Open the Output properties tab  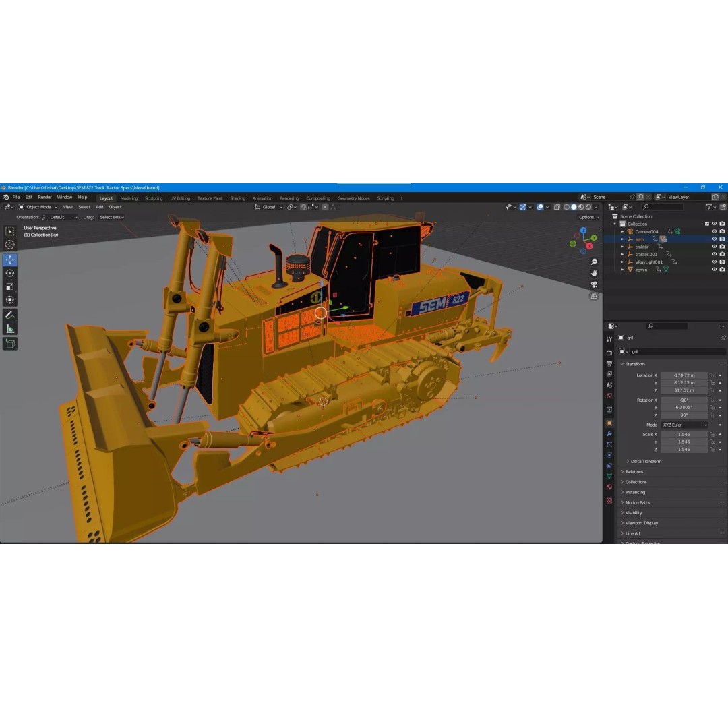pyautogui.click(x=609, y=363)
